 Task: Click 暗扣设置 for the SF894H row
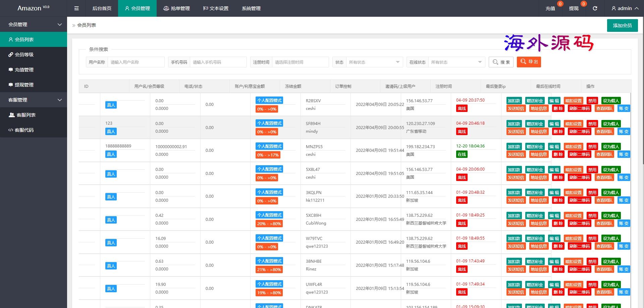tap(574, 124)
